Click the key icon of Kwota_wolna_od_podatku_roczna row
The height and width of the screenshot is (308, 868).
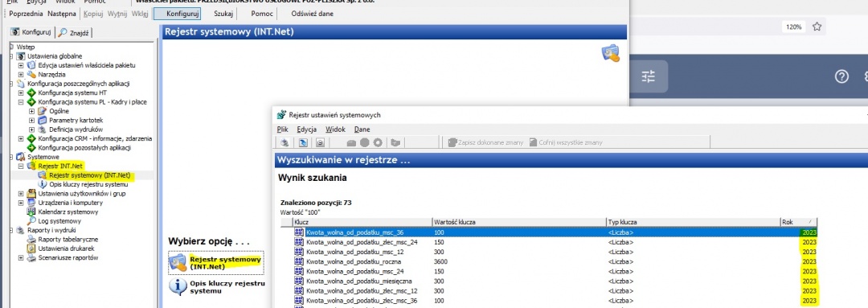pyautogui.click(x=300, y=261)
